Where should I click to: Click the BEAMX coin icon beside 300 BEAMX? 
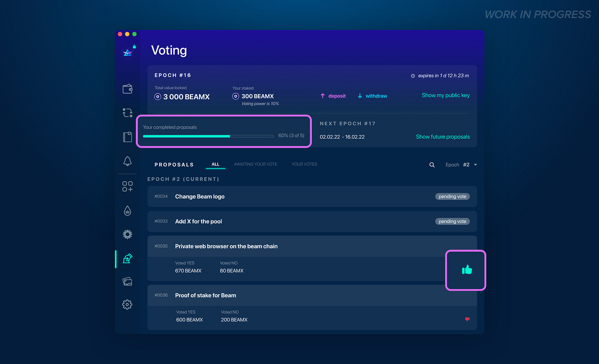click(236, 96)
